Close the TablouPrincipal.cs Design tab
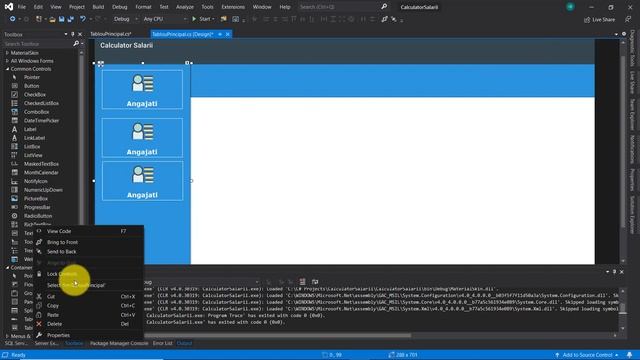The height and width of the screenshot is (360, 640). coord(228,34)
